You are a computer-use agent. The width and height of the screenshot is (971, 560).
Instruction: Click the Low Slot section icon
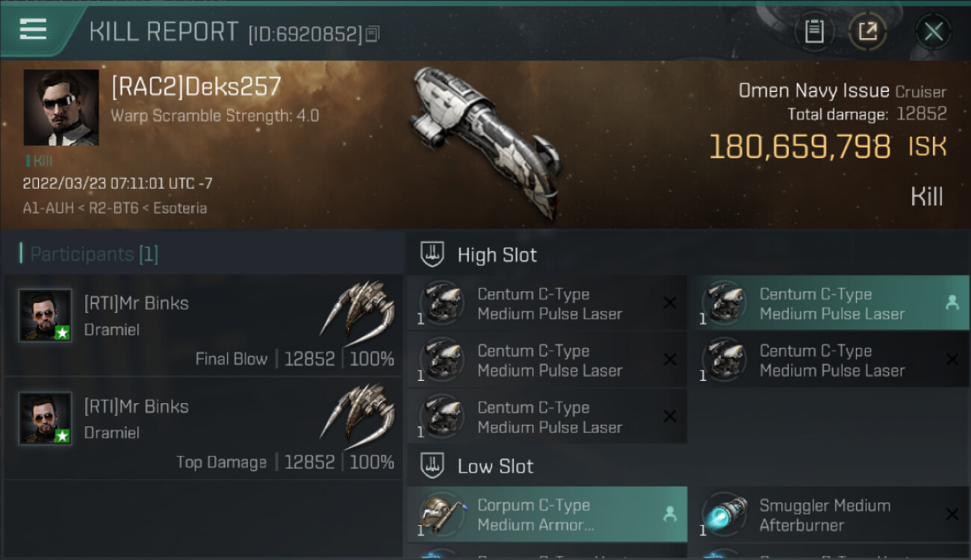432,466
